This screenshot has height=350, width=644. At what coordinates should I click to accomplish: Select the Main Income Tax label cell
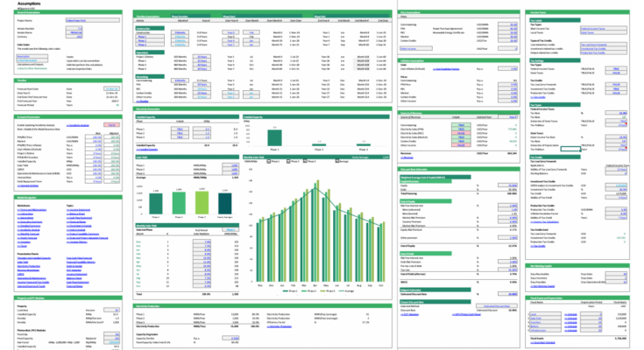click(x=539, y=29)
